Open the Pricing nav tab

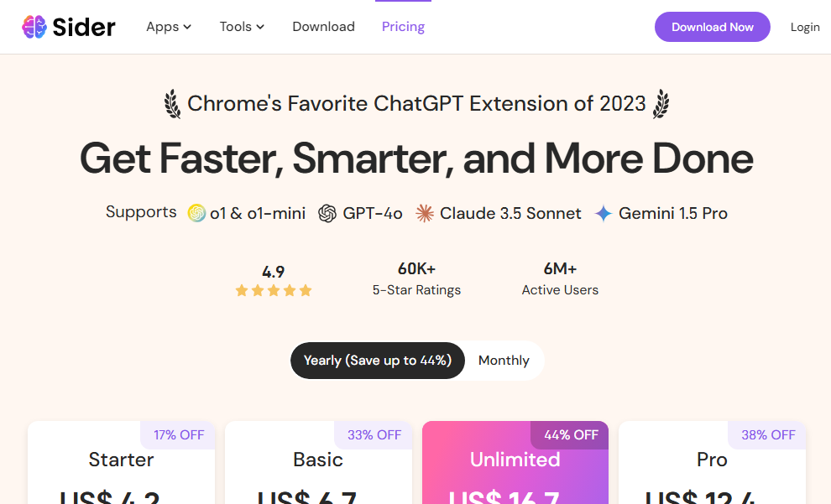coord(403,27)
